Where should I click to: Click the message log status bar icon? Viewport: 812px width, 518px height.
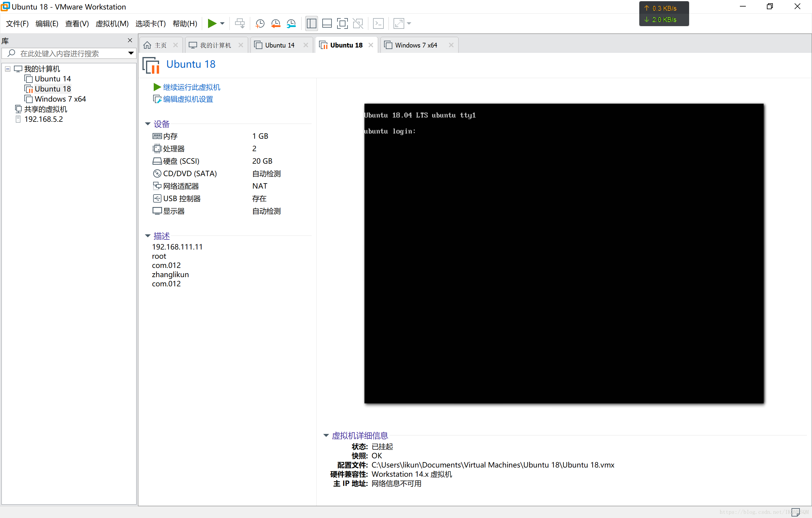795,512
